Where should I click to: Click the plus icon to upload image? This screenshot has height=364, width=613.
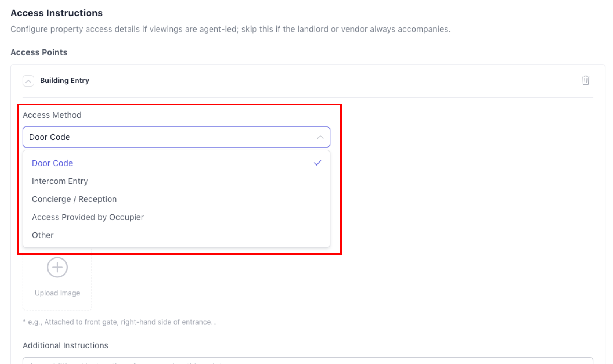tap(57, 267)
